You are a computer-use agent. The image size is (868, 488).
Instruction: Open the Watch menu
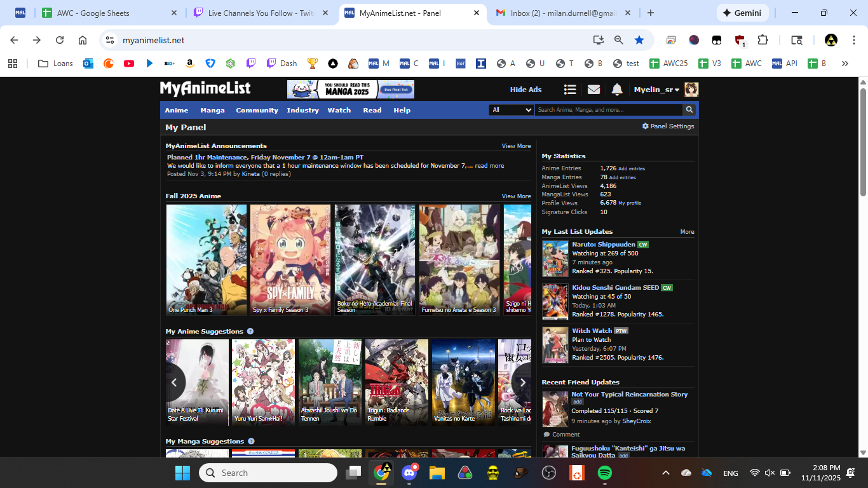click(x=339, y=110)
